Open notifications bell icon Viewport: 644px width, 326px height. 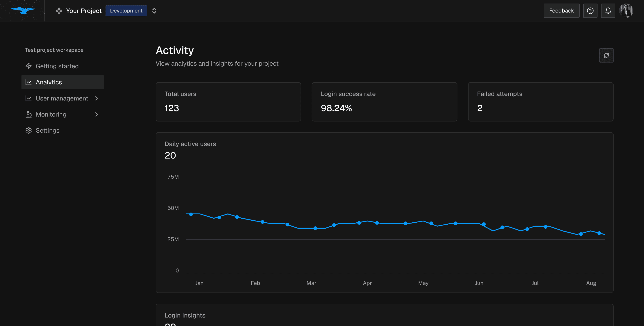[x=608, y=11]
